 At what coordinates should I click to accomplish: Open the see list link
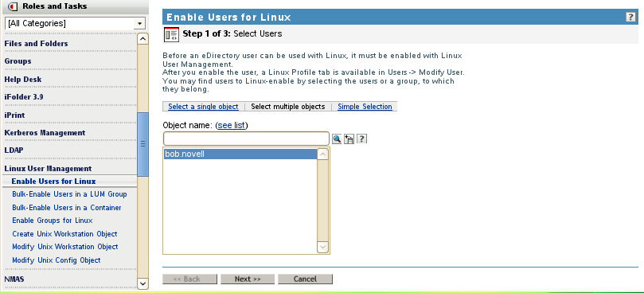(232, 125)
